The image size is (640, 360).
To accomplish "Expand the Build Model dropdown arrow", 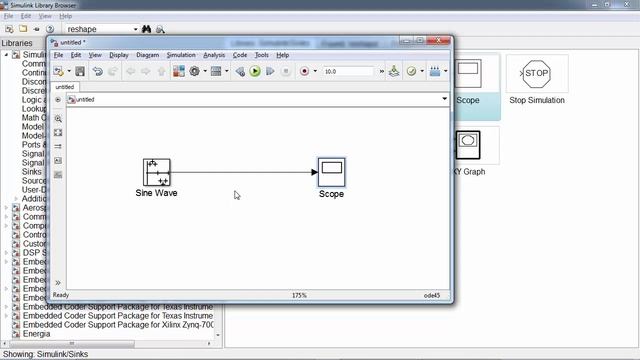I will (x=445, y=71).
